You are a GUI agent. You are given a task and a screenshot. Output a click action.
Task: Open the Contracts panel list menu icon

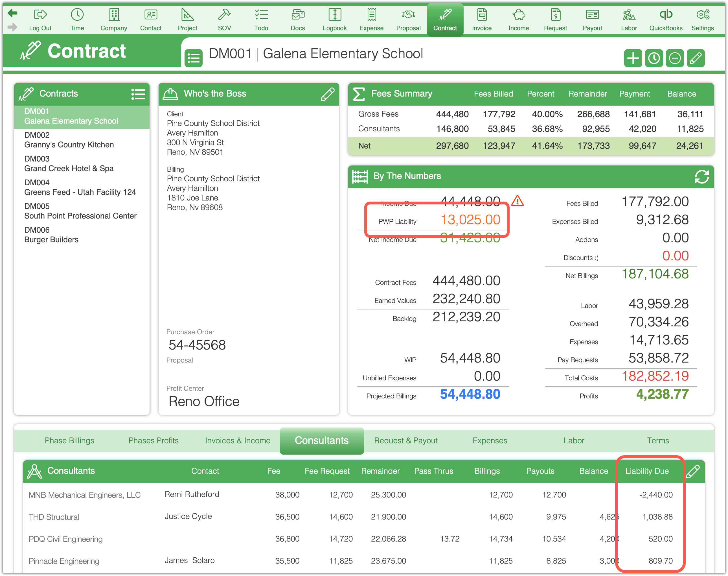pos(138,94)
